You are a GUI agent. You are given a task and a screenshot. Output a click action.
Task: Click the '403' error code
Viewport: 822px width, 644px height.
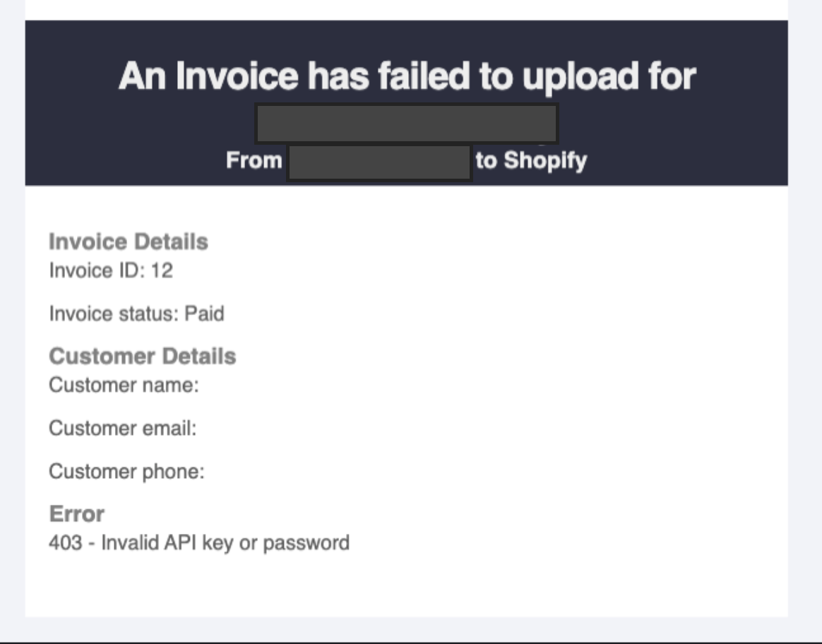[x=66, y=543]
